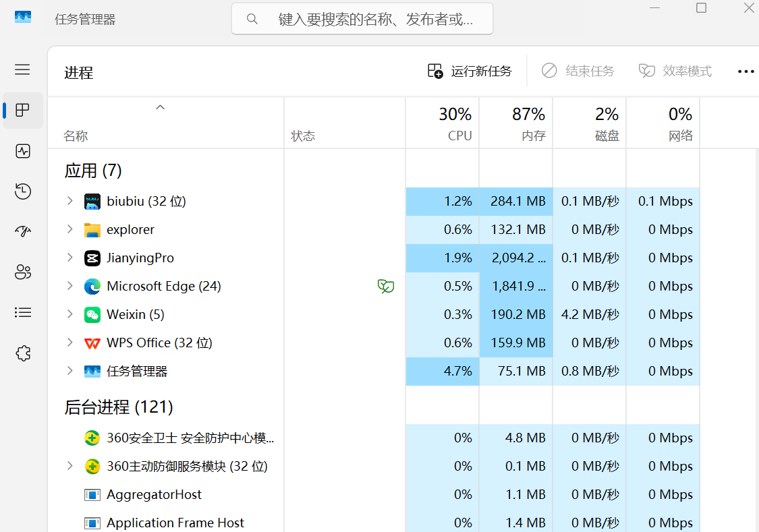Click Edge's green efficiency mode leaf icon
Viewport: 759px width, 532px height.
click(386, 287)
